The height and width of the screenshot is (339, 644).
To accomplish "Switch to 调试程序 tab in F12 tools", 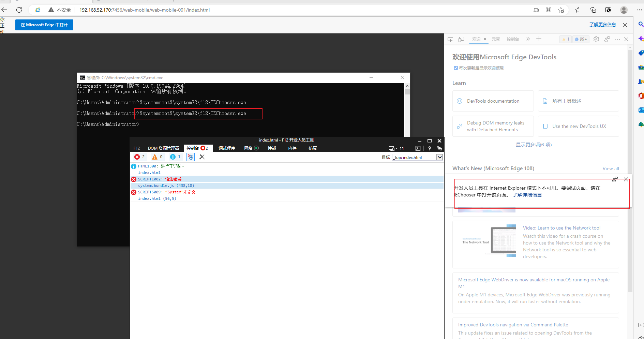I will (x=227, y=148).
